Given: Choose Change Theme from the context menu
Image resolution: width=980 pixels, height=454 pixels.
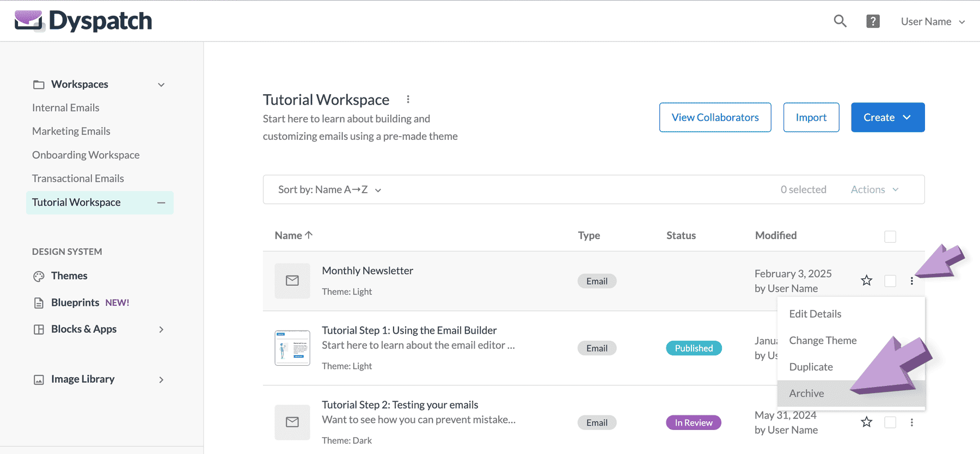Looking at the screenshot, I should pyautogui.click(x=823, y=341).
